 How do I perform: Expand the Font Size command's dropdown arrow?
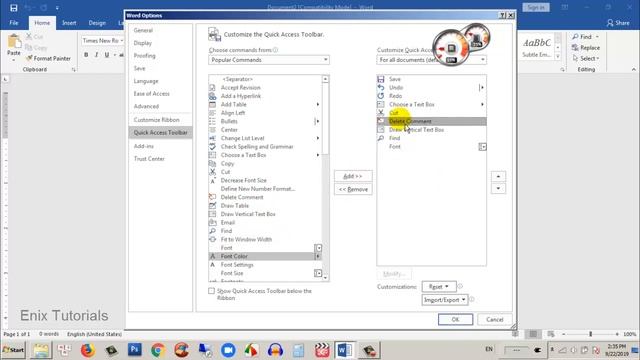pos(318,273)
